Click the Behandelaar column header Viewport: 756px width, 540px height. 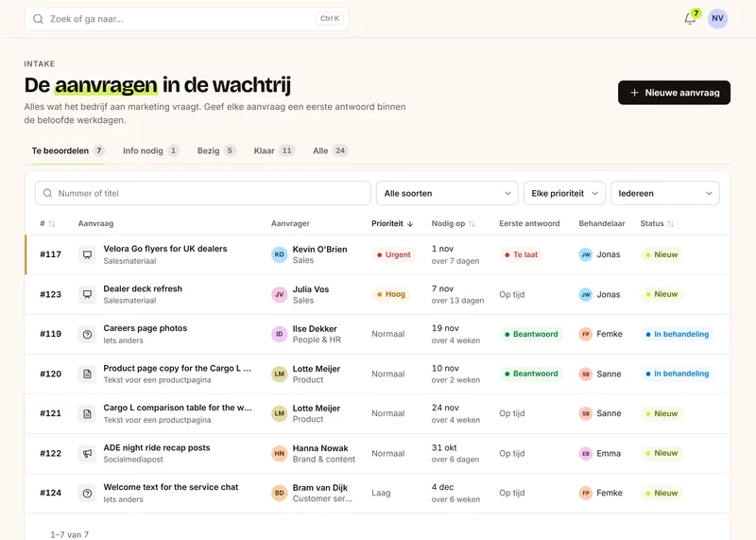click(x=602, y=223)
